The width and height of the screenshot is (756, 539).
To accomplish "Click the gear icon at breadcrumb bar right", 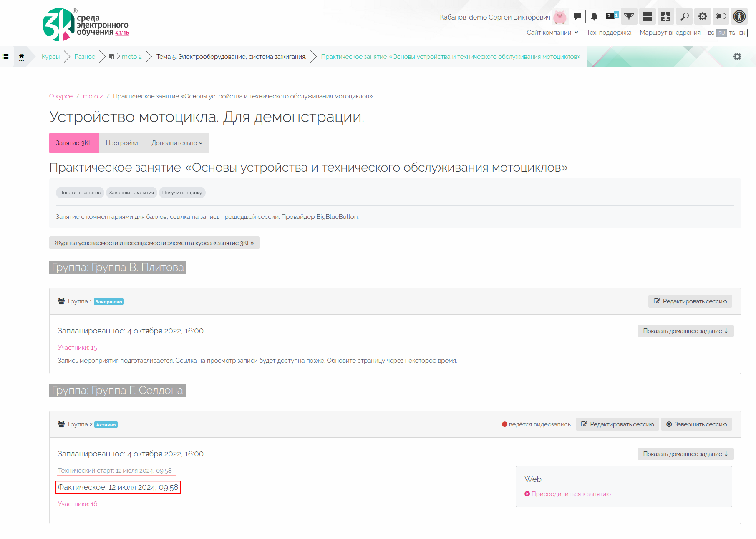I will pyautogui.click(x=737, y=57).
